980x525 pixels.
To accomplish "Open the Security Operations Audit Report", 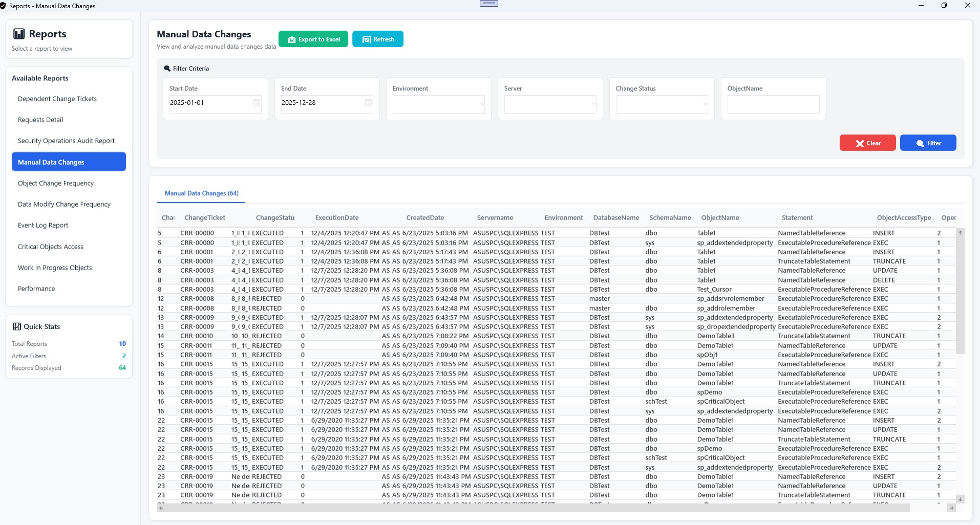I will click(66, 141).
